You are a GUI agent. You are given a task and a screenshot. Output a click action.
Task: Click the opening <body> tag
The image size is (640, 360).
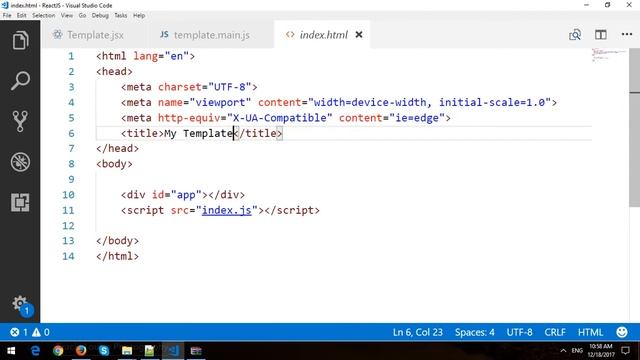pyautogui.click(x=114, y=164)
